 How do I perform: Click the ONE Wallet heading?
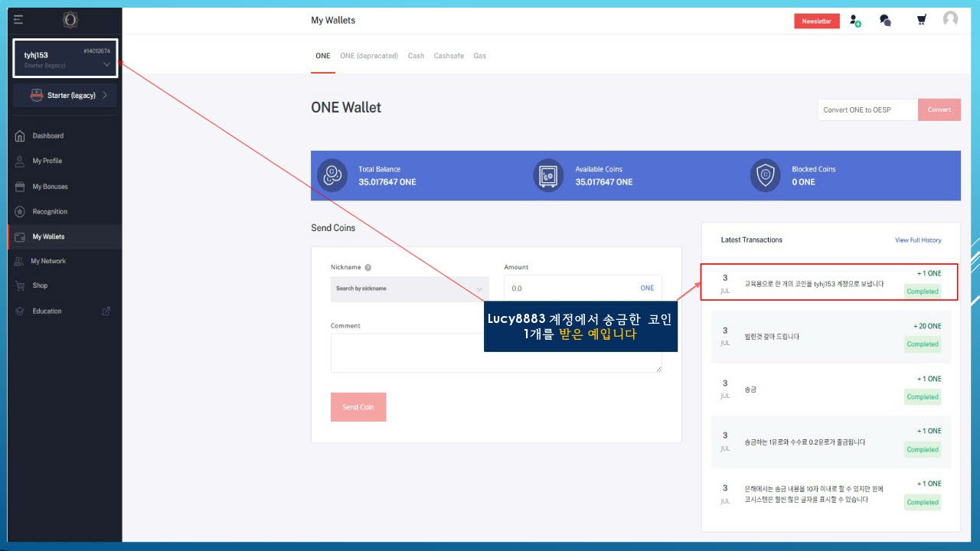pos(346,108)
